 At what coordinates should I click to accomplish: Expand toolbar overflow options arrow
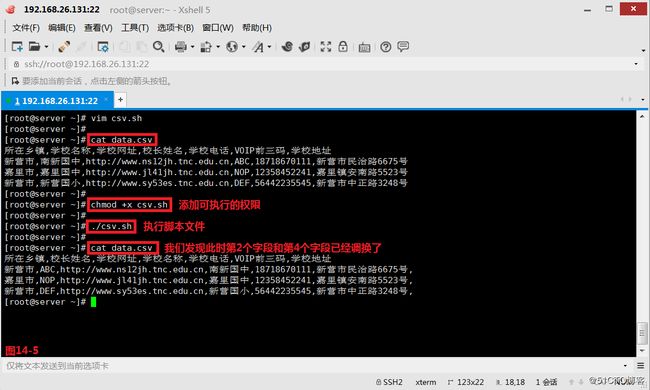643,51
